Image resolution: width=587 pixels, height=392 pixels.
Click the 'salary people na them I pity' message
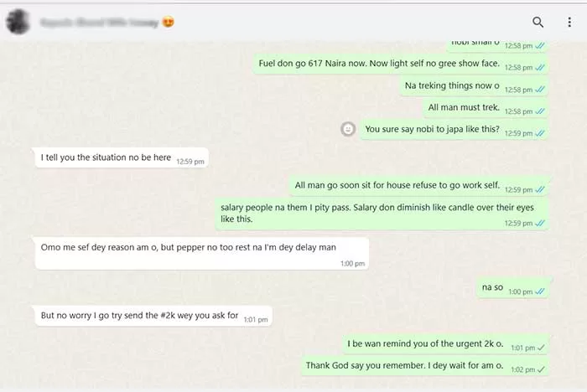click(x=382, y=214)
